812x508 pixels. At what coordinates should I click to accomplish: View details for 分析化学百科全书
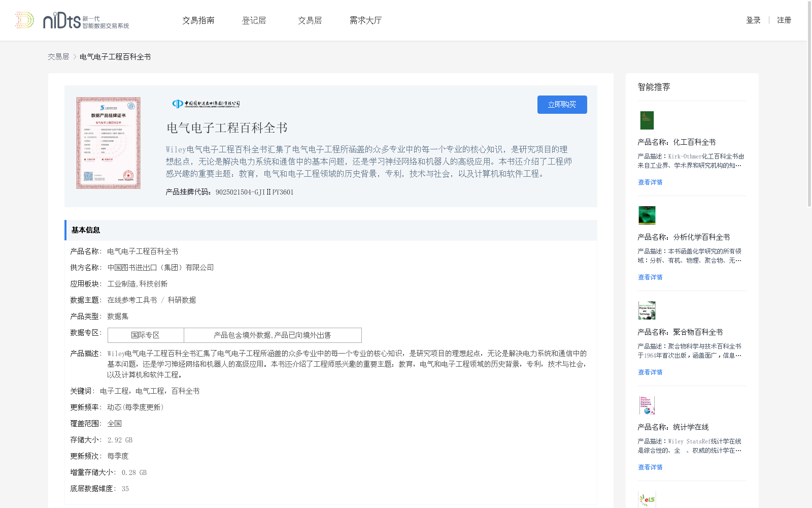pos(650,277)
